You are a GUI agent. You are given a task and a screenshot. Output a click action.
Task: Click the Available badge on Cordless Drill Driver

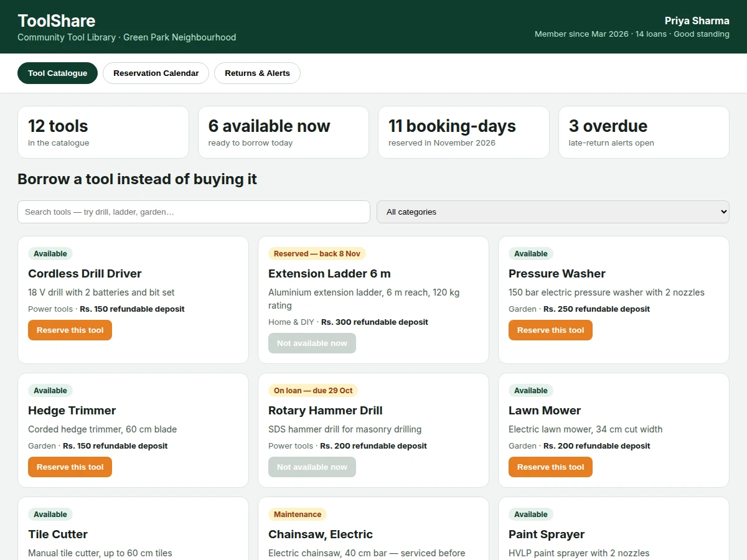[50, 253]
